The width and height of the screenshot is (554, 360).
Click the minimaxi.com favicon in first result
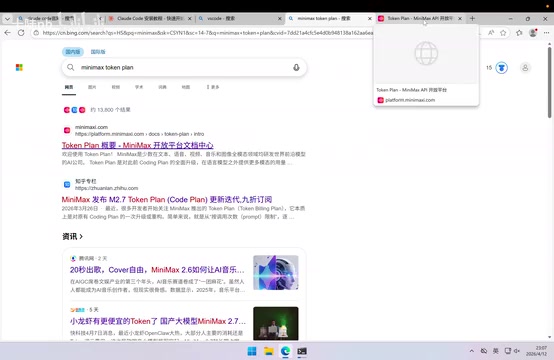click(67, 130)
